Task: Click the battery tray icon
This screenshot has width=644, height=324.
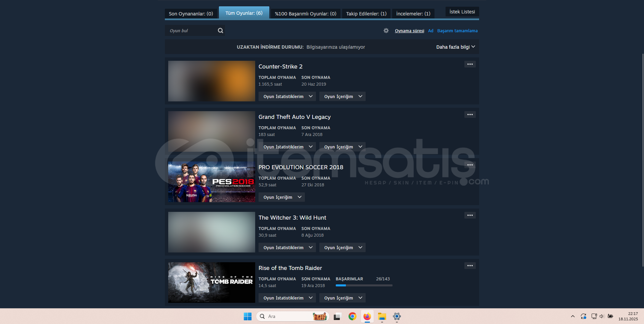Action: pos(610,316)
